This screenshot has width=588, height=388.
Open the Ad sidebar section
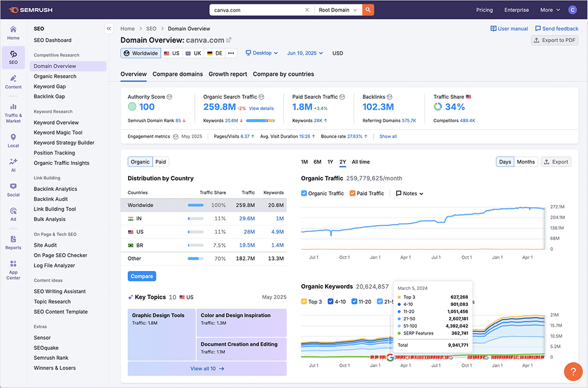coord(13,215)
